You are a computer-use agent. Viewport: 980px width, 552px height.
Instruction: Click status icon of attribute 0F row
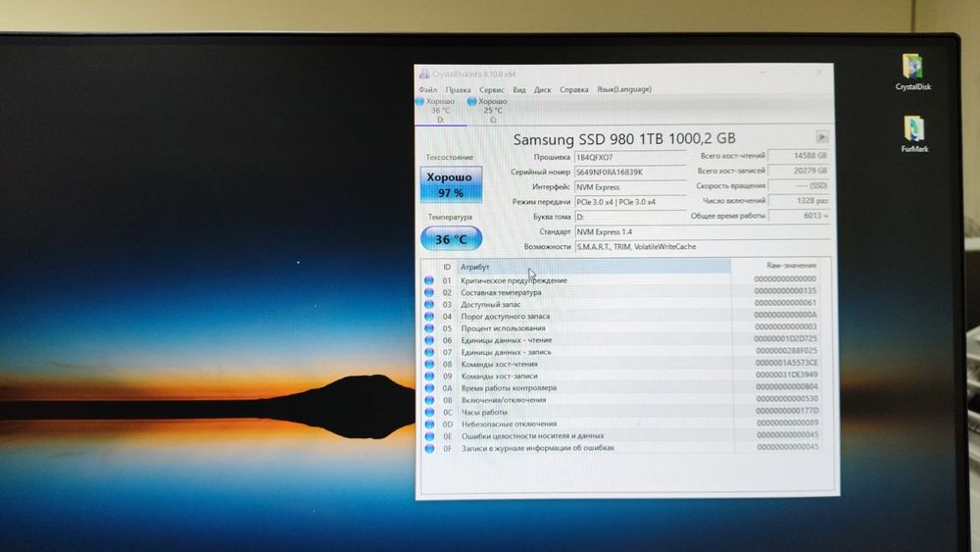coord(429,448)
